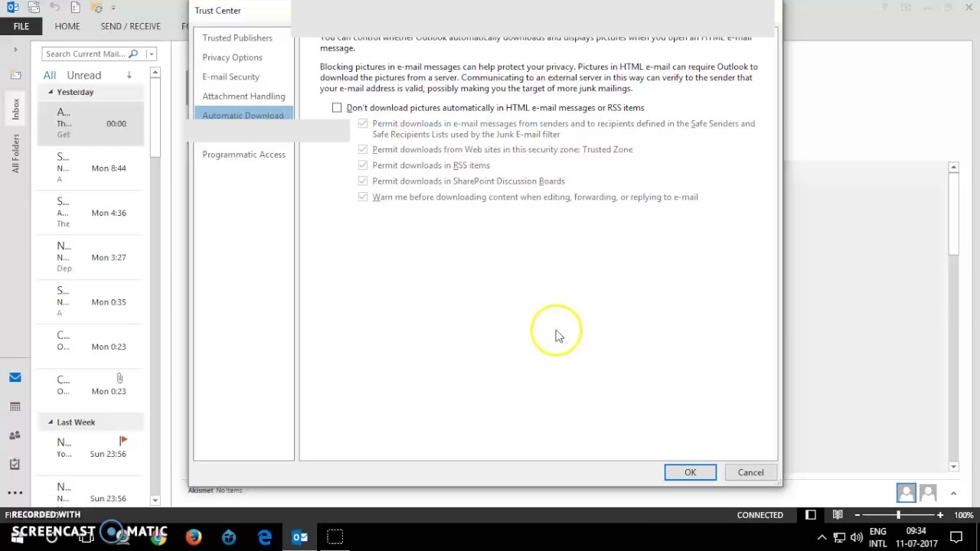Switch to Reading view in status bar

(838, 515)
